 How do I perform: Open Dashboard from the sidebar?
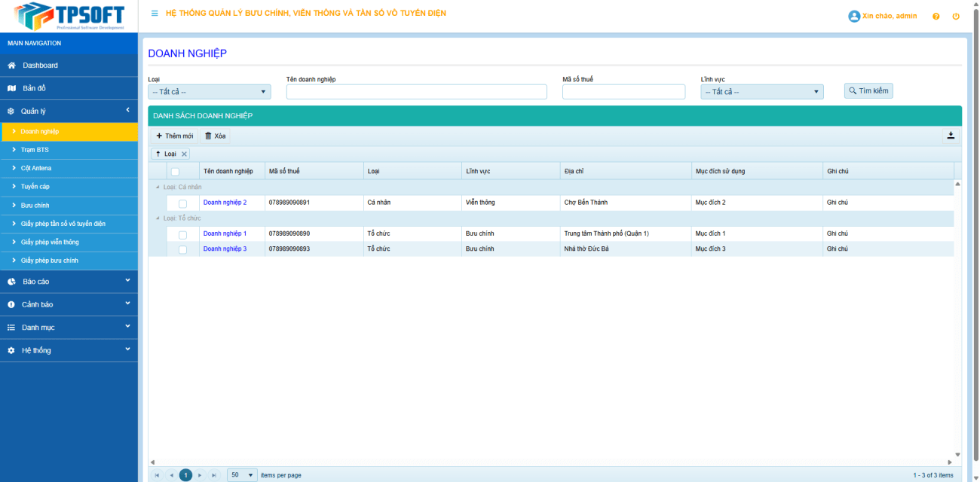click(40, 66)
